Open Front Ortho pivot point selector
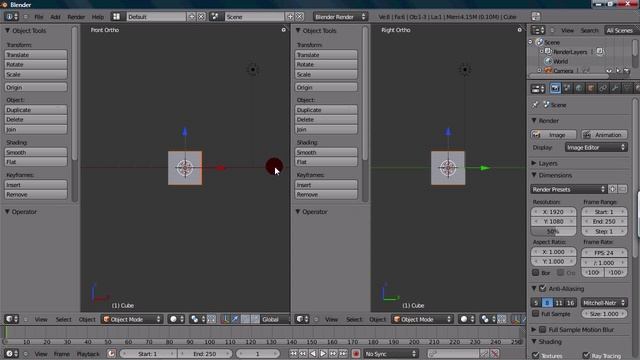The height and width of the screenshot is (360, 640). [198, 319]
